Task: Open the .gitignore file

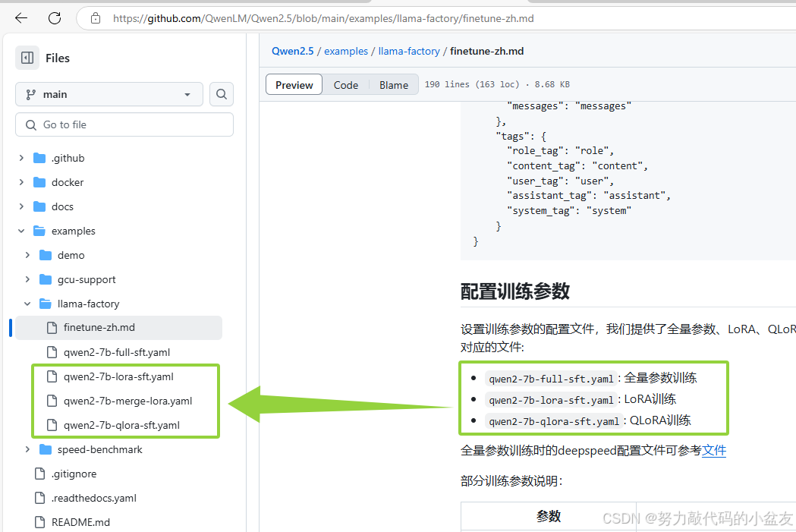Action: click(74, 474)
